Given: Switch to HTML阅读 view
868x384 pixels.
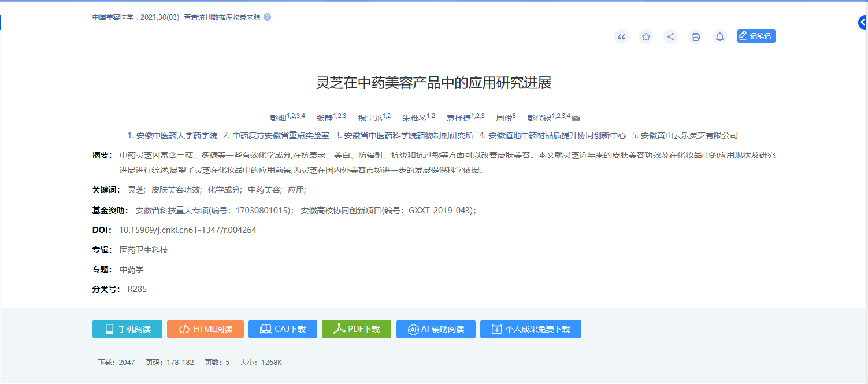Looking at the screenshot, I should pyautogui.click(x=205, y=328).
